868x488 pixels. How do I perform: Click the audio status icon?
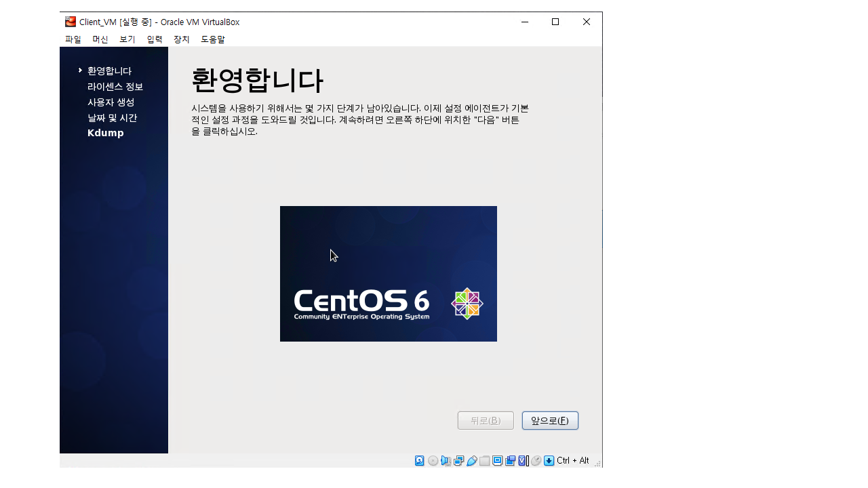point(446,461)
